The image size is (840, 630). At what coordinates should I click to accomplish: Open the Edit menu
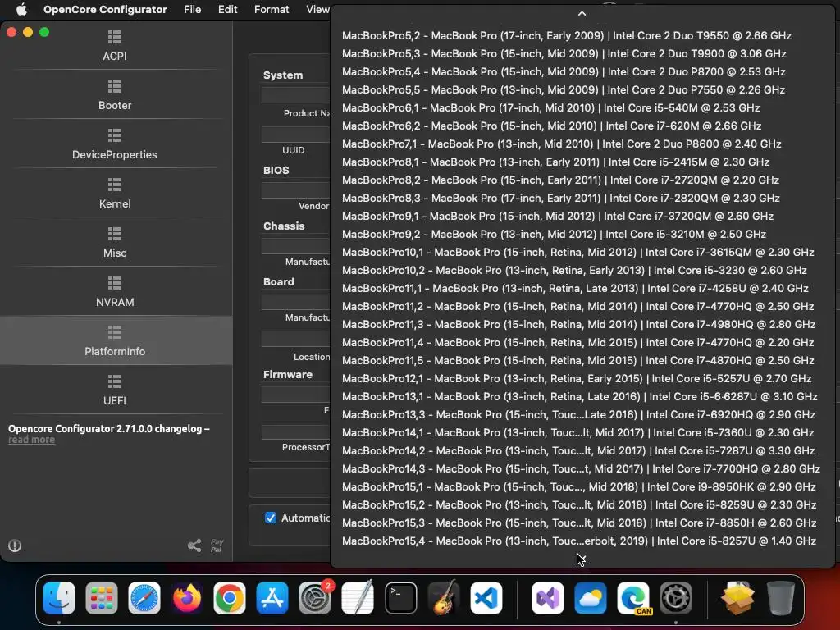tap(228, 9)
